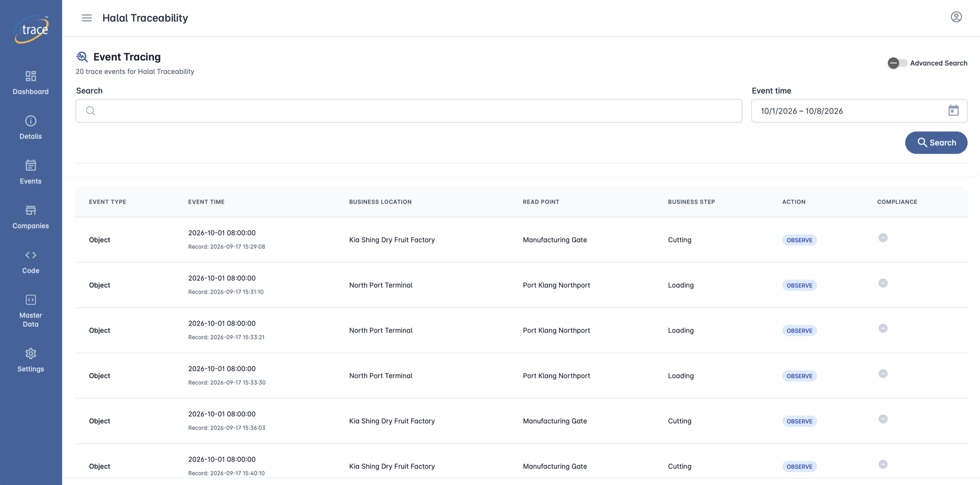
Task: Open Master Data icon in sidebar
Action: tap(31, 300)
